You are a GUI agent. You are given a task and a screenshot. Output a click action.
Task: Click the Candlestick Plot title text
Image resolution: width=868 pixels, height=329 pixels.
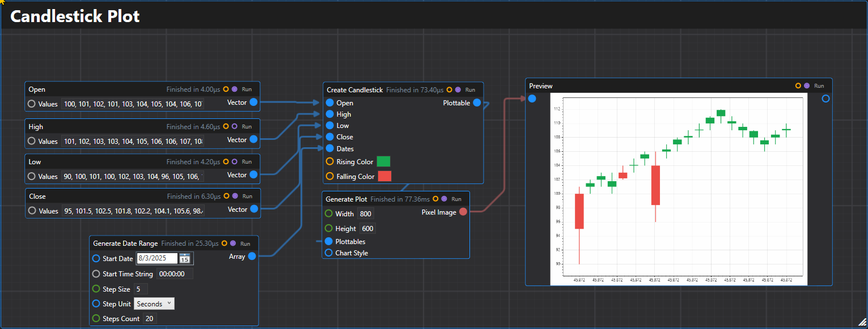pyautogui.click(x=75, y=16)
